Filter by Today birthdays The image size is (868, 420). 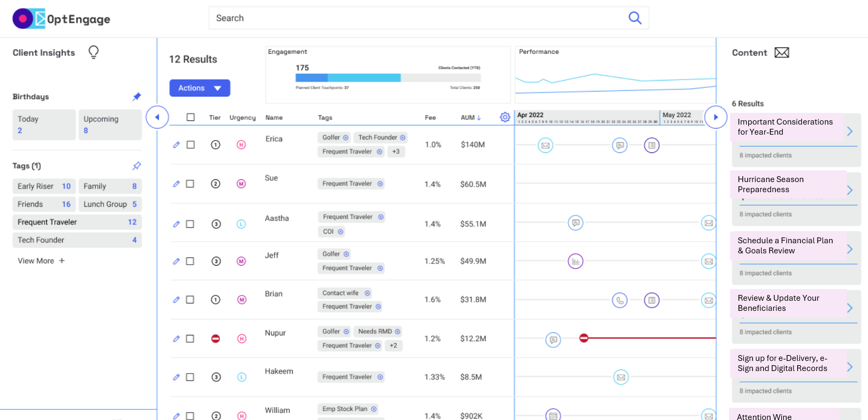pyautogui.click(x=44, y=125)
